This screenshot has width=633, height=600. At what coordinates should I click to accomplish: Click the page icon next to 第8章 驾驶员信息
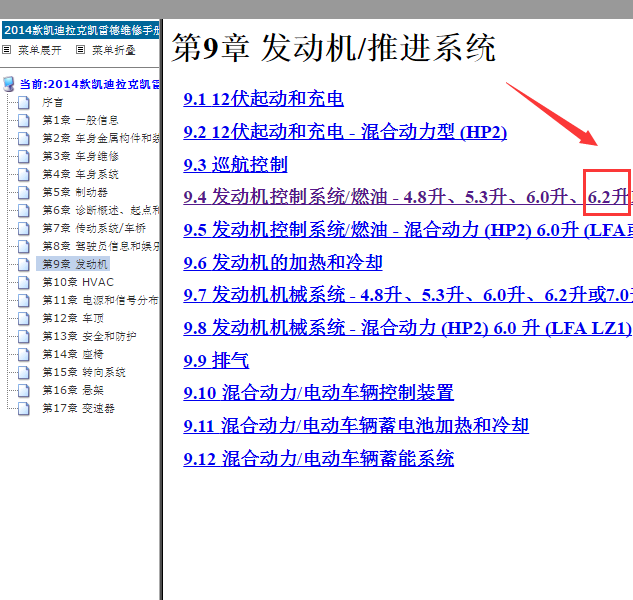pos(24,246)
